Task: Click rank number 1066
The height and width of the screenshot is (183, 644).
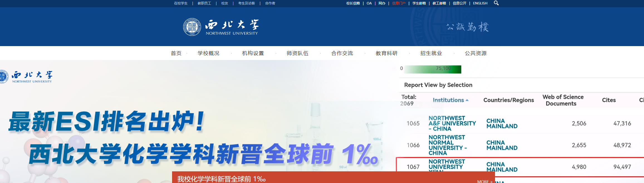Action: 413,145
